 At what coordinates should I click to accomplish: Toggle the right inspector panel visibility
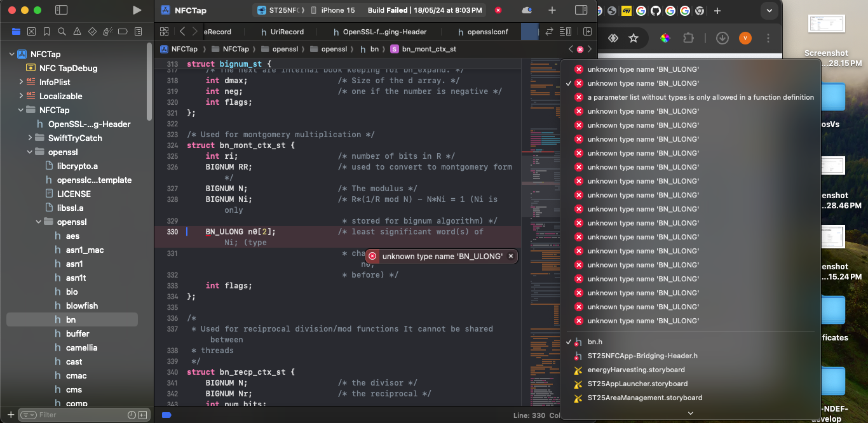pyautogui.click(x=580, y=10)
